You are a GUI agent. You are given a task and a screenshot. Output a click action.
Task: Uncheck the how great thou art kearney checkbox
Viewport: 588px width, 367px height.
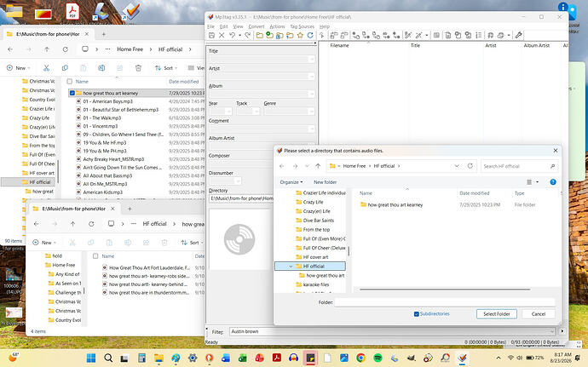(x=72, y=93)
